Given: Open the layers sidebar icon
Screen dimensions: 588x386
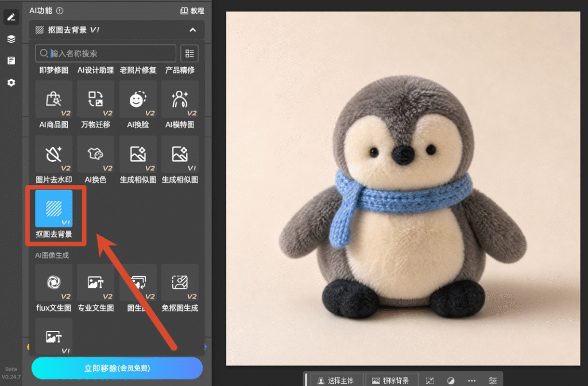Looking at the screenshot, I should (11, 38).
